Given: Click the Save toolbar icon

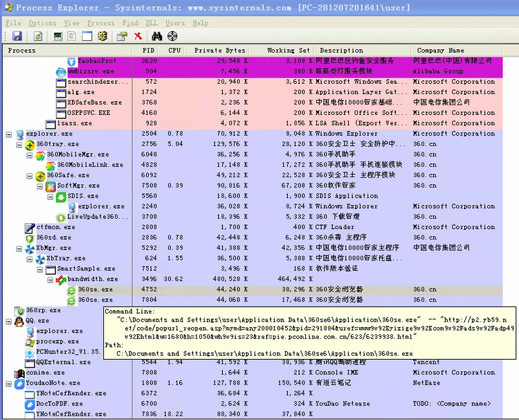Looking at the screenshot, I should point(17,36).
